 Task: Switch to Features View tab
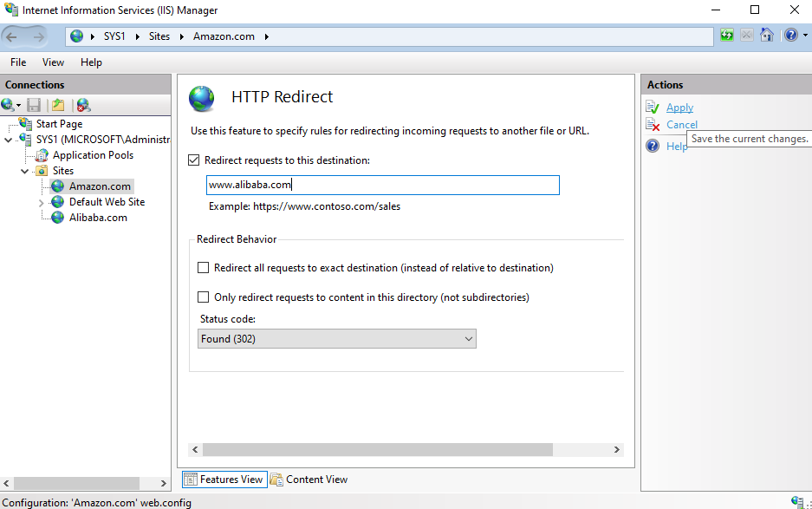[x=224, y=480]
